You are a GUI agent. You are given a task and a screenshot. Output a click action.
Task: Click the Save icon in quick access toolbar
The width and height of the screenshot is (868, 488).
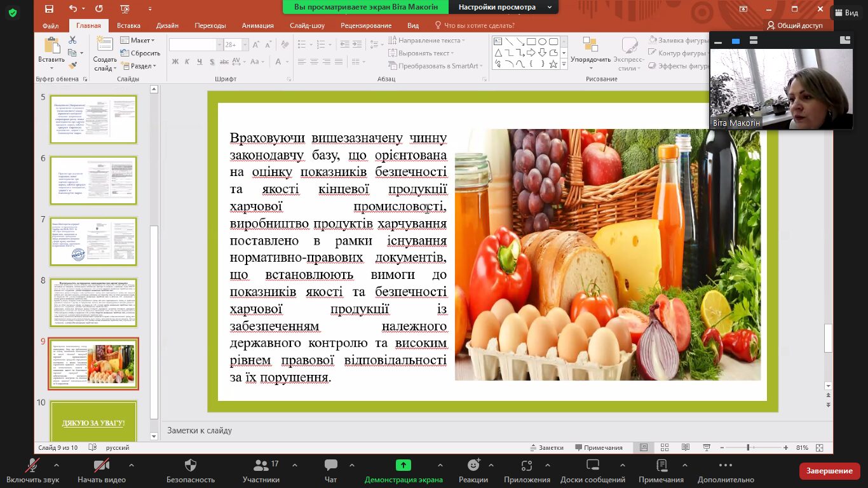point(50,9)
